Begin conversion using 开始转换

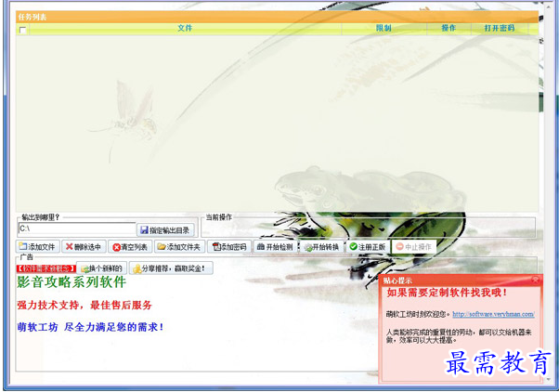[x=321, y=246]
